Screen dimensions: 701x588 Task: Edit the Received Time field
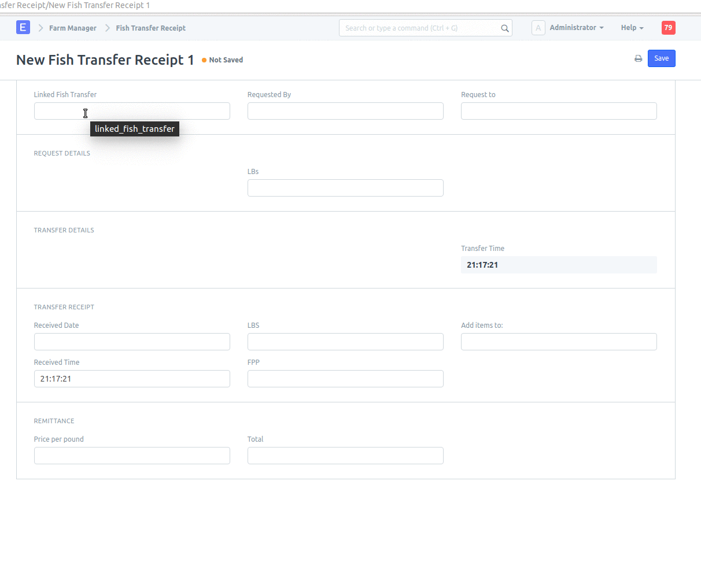[132, 379]
